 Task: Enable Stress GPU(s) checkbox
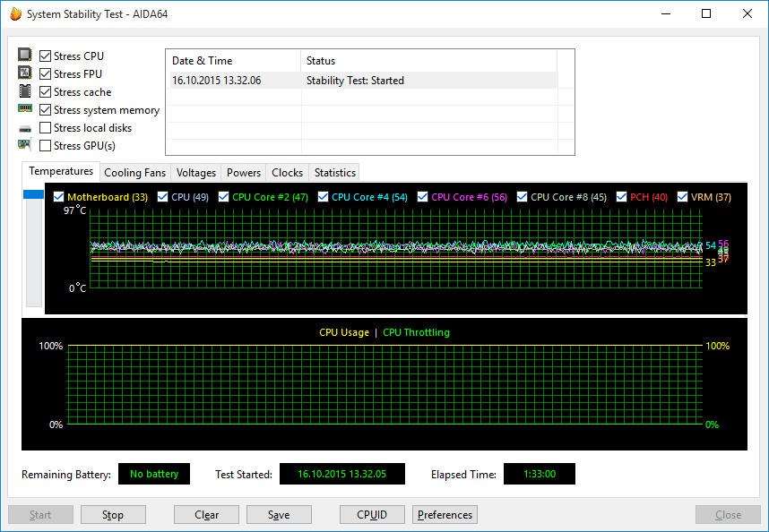pyautogui.click(x=45, y=145)
